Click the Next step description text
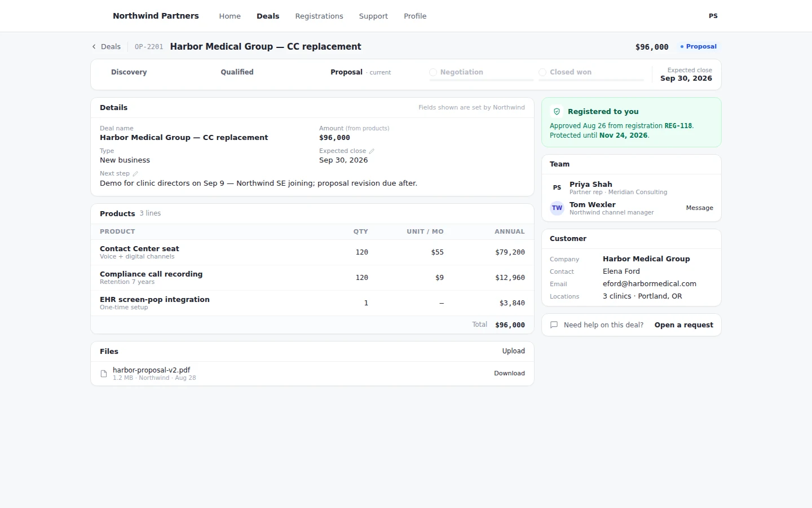Screen dimensions: 812x508 258,183
